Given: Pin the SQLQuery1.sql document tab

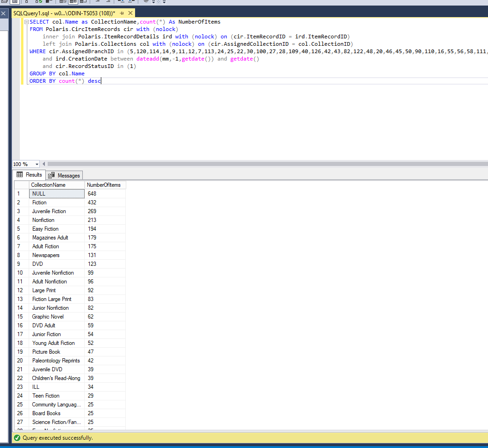Looking at the screenshot, I should tap(122, 13).
